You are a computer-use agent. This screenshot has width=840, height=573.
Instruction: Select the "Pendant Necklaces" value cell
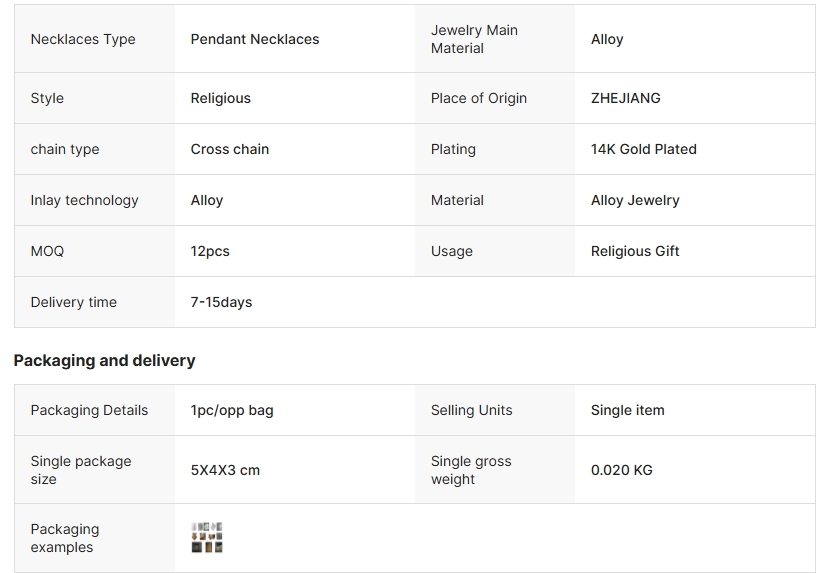point(255,39)
